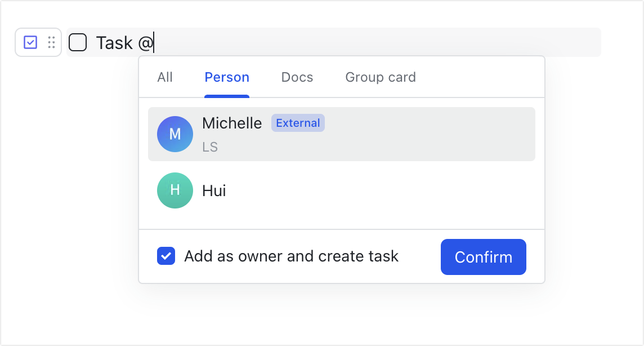Viewport: 644px width, 346px height.
Task: Click the External badge next to Michelle
Action: point(298,123)
